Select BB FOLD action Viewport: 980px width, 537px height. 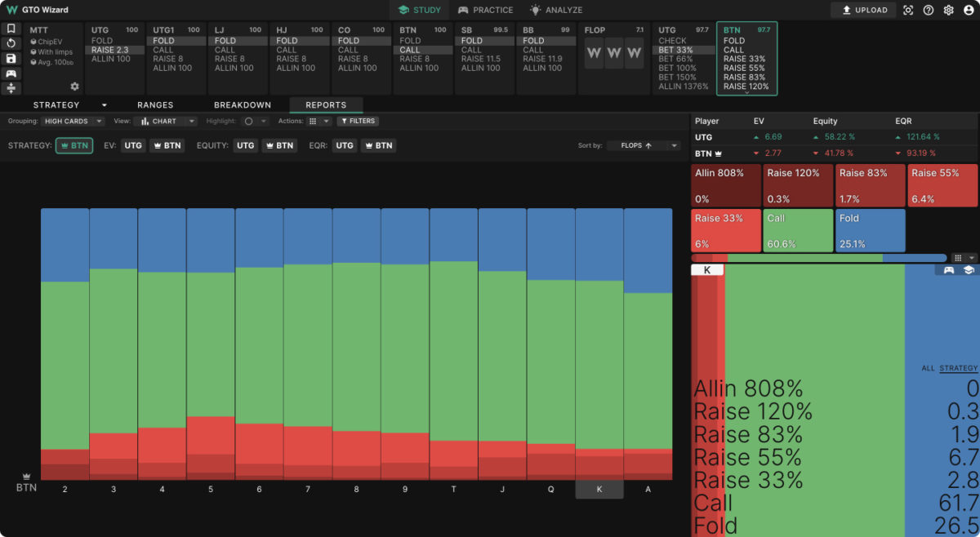click(546, 41)
